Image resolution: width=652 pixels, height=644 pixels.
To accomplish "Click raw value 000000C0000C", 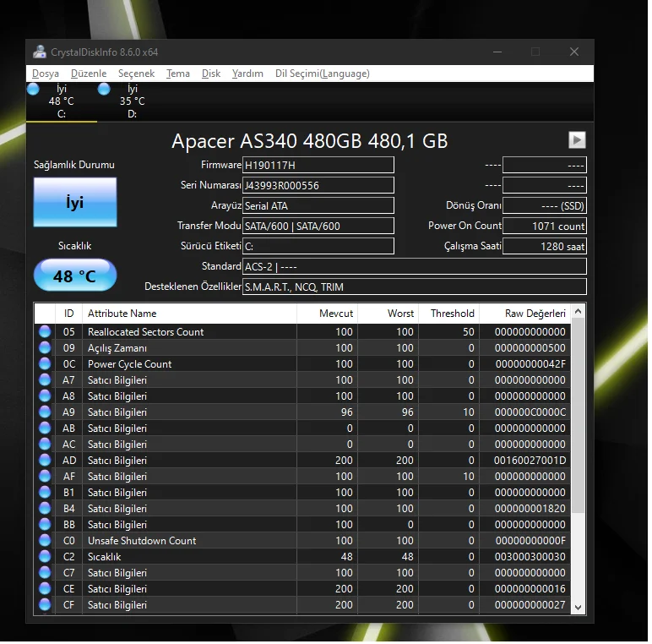I will [x=530, y=412].
